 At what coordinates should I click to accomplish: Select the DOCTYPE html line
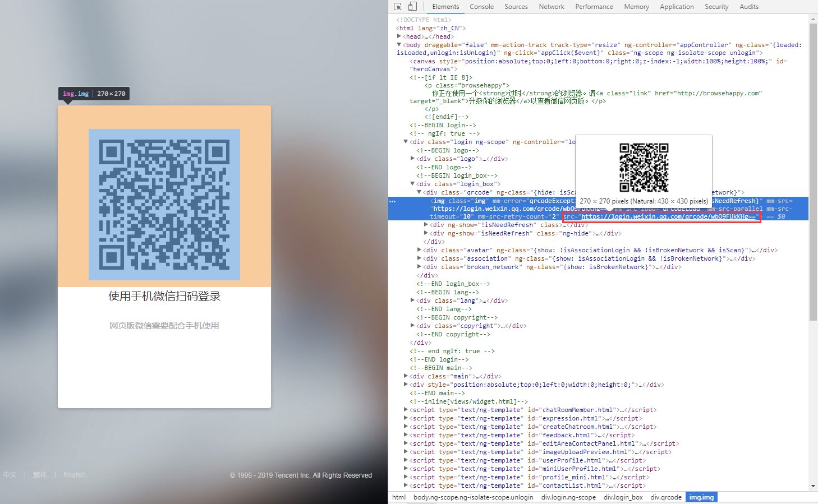(424, 20)
